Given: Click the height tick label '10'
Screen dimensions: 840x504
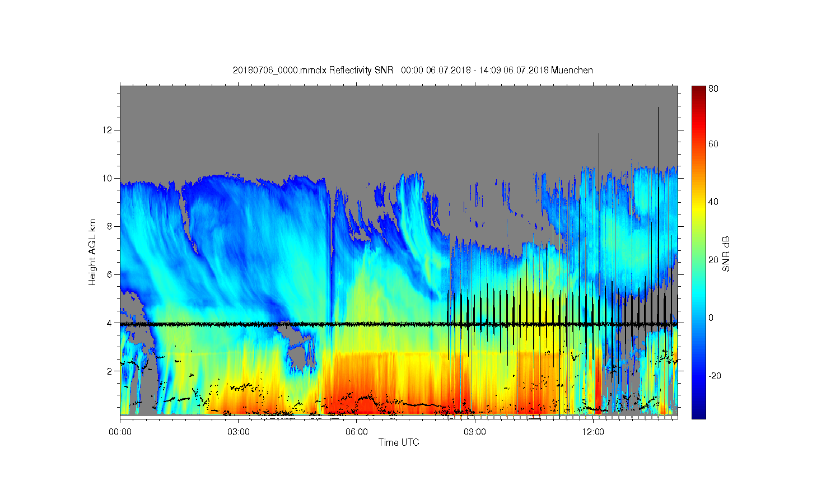Looking at the screenshot, I should click(109, 179).
